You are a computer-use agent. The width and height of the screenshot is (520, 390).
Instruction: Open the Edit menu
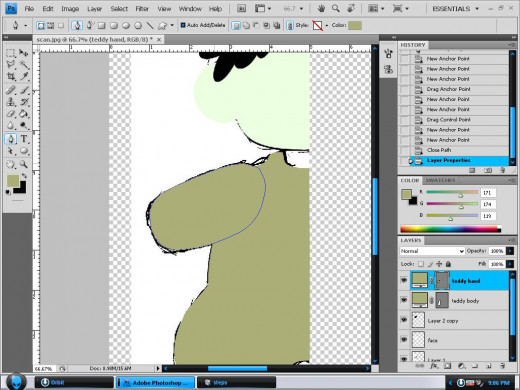tap(48, 9)
